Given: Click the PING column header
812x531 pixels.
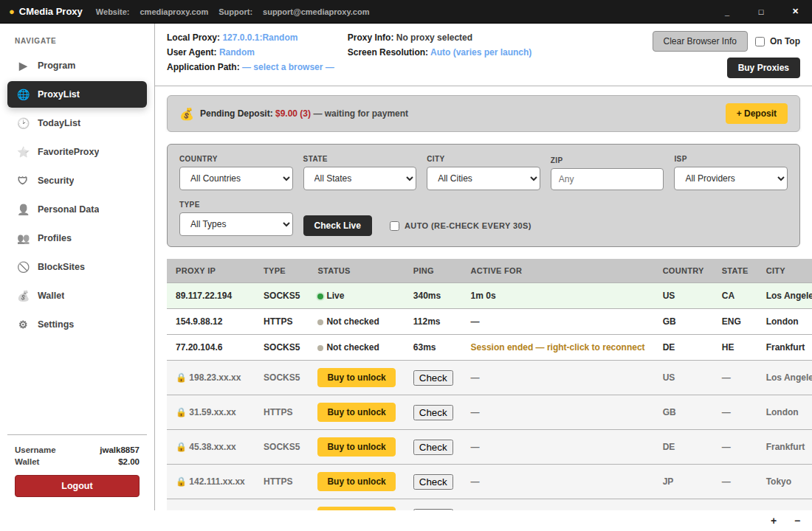Looking at the screenshot, I should 424,271.
